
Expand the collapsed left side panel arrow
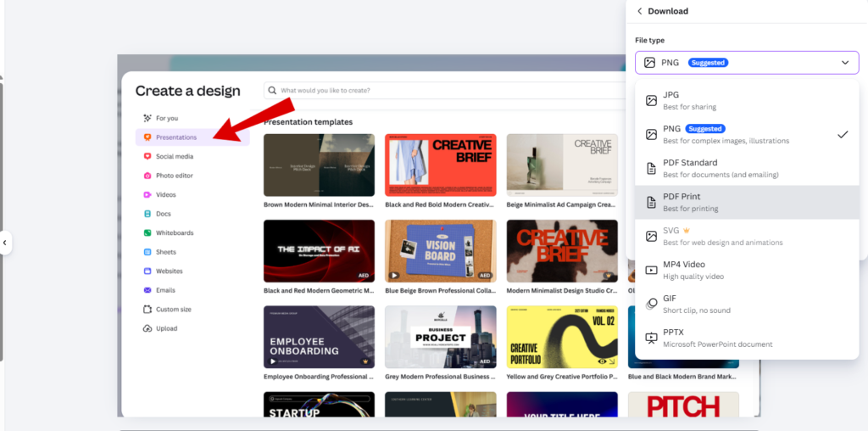click(x=5, y=243)
